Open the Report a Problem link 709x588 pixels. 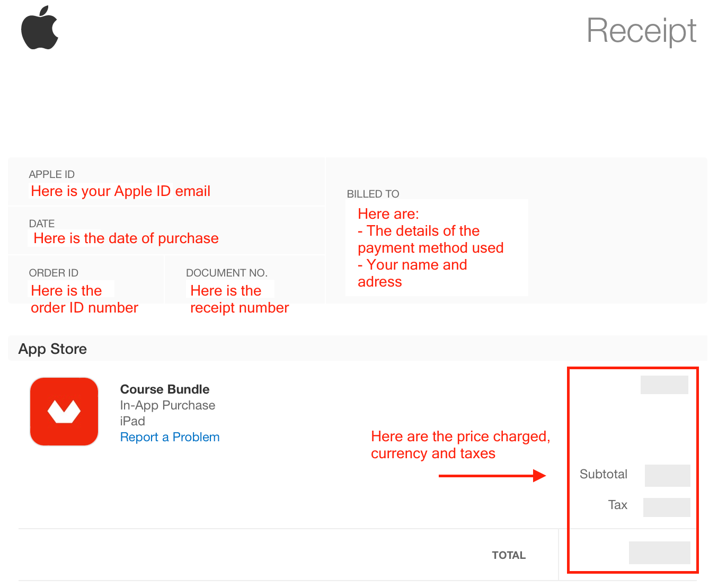coord(170,437)
